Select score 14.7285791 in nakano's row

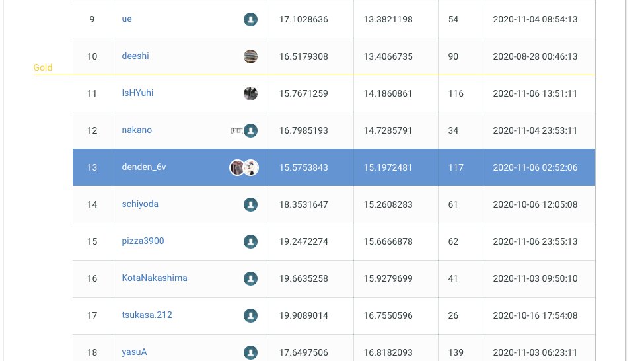(388, 130)
